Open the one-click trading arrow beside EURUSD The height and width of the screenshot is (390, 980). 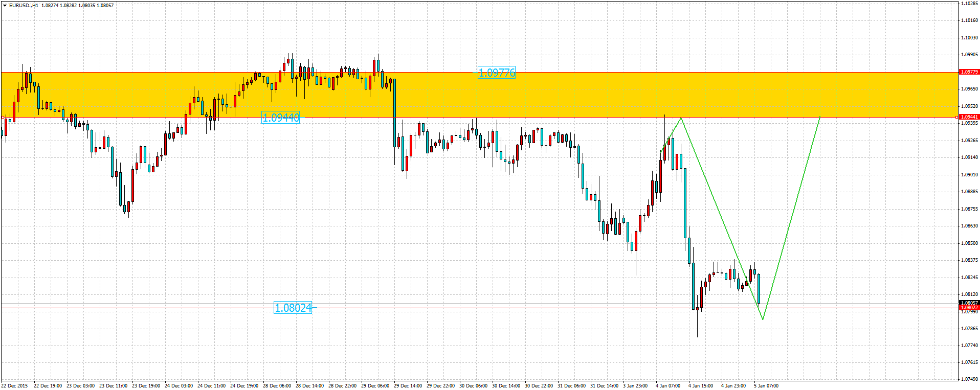5,5
